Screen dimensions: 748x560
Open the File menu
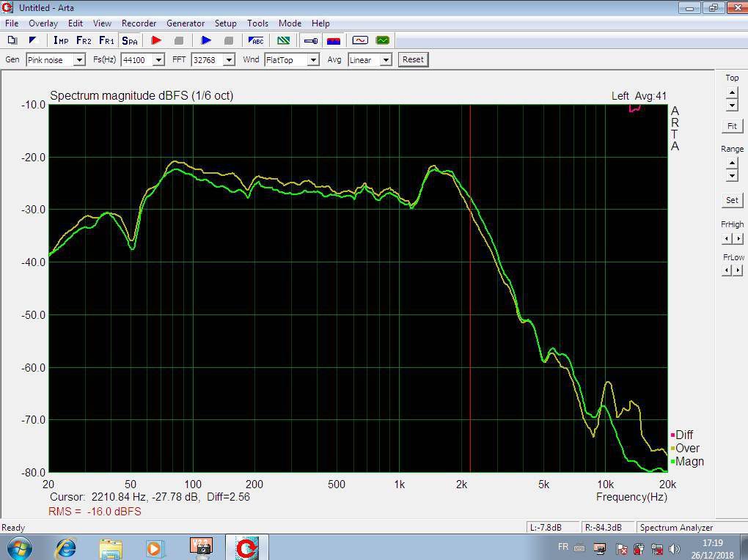pos(12,23)
